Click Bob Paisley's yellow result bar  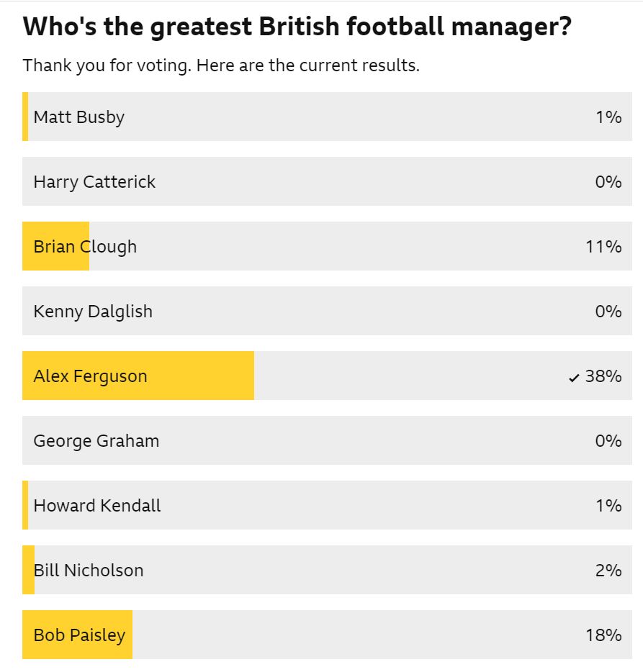(78, 635)
